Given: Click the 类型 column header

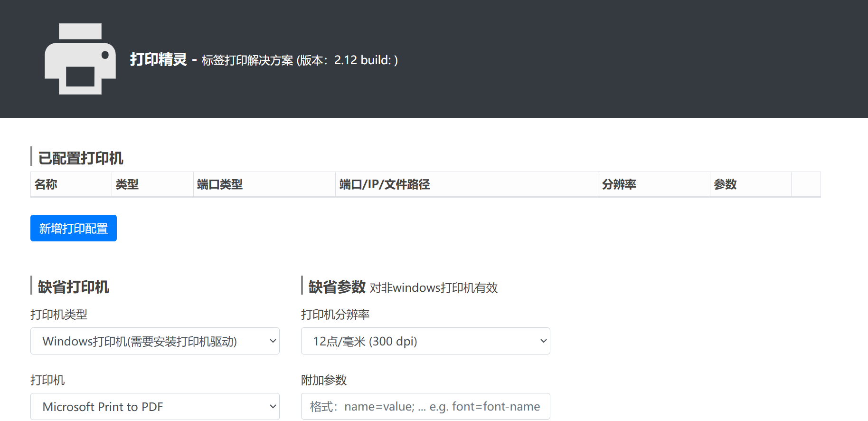Looking at the screenshot, I should (x=127, y=184).
